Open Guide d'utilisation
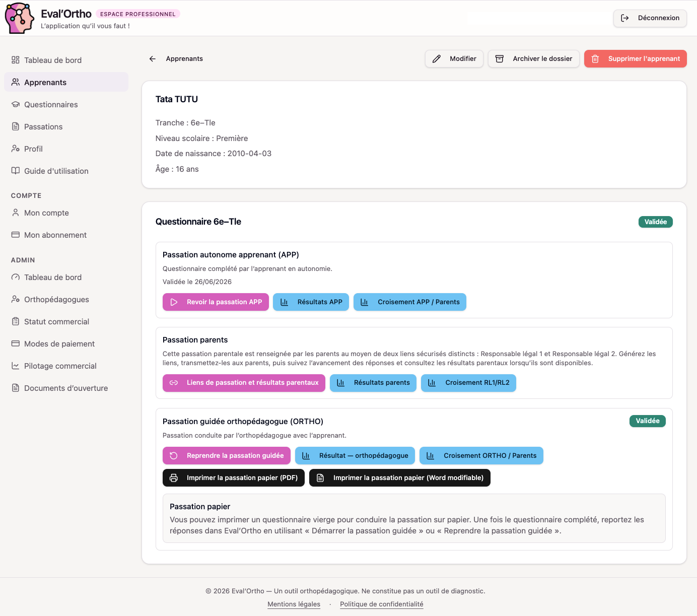697x616 pixels. [66, 171]
